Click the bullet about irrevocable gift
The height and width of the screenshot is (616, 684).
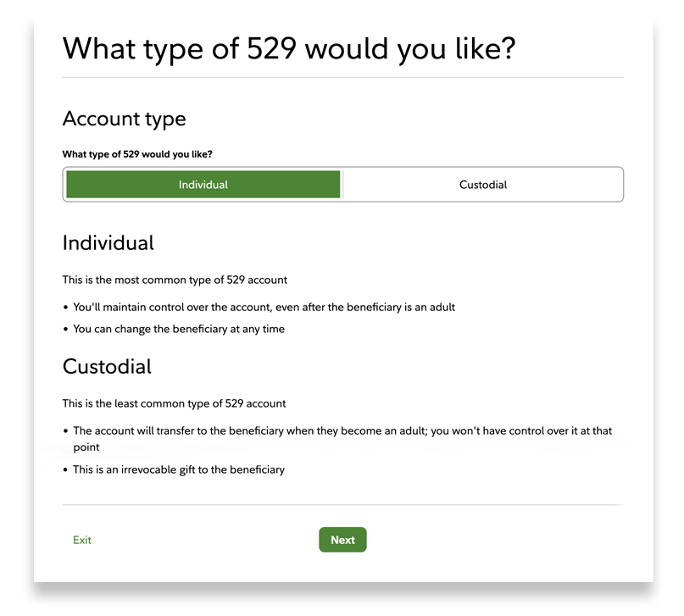click(x=181, y=469)
